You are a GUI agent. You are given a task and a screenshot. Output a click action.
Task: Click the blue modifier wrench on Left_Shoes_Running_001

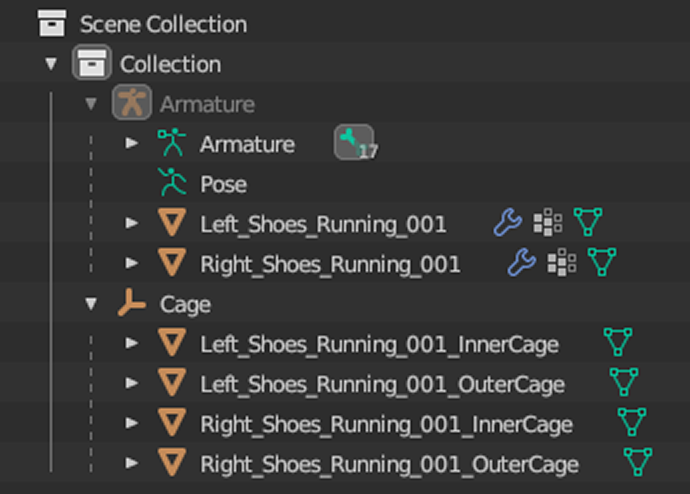pos(508,222)
